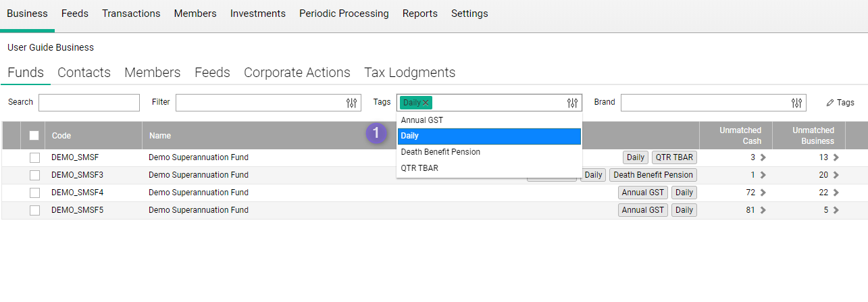Switch to the Members sub-tab
868x302 pixels.
[x=153, y=72]
